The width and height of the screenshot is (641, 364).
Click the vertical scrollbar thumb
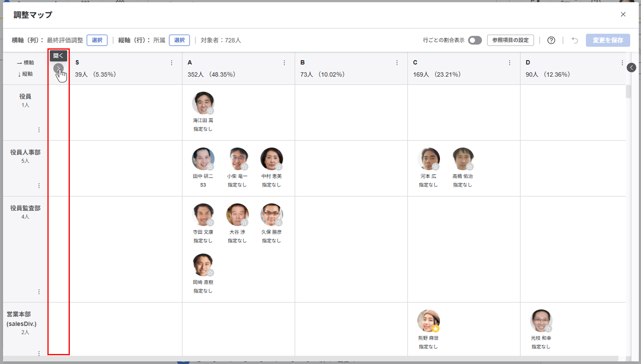(x=628, y=92)
